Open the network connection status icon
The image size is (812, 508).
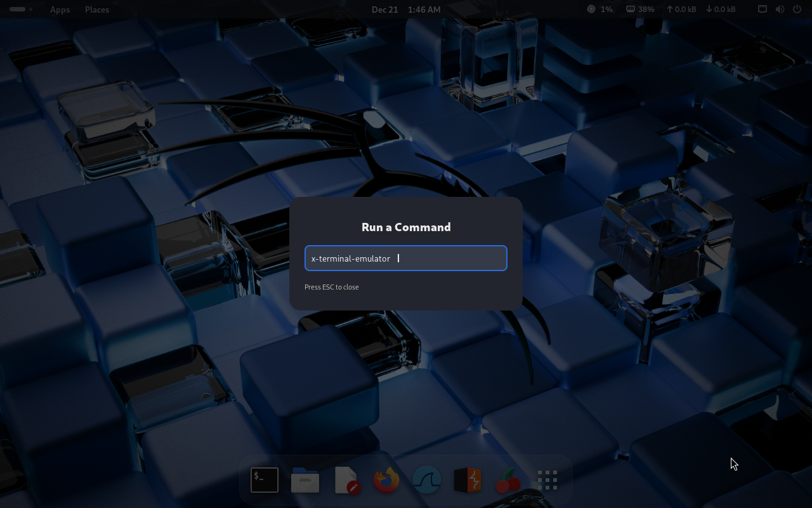pyautogui.click(x=763, y=10)
